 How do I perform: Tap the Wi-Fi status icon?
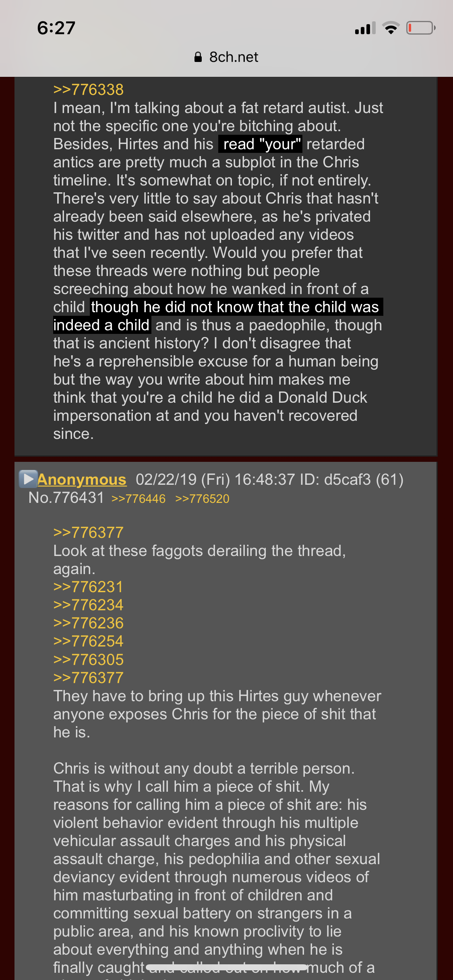pos(391,28)
